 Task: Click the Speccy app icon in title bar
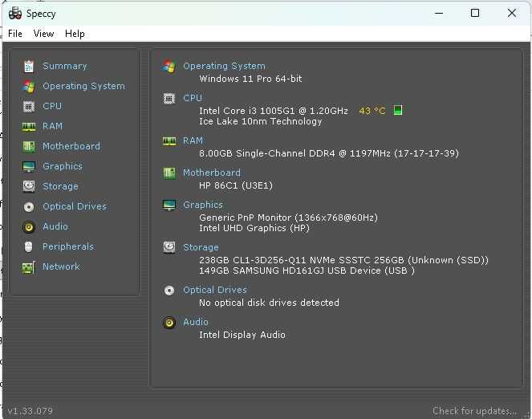pyautogui.click(x=15, y=13)
